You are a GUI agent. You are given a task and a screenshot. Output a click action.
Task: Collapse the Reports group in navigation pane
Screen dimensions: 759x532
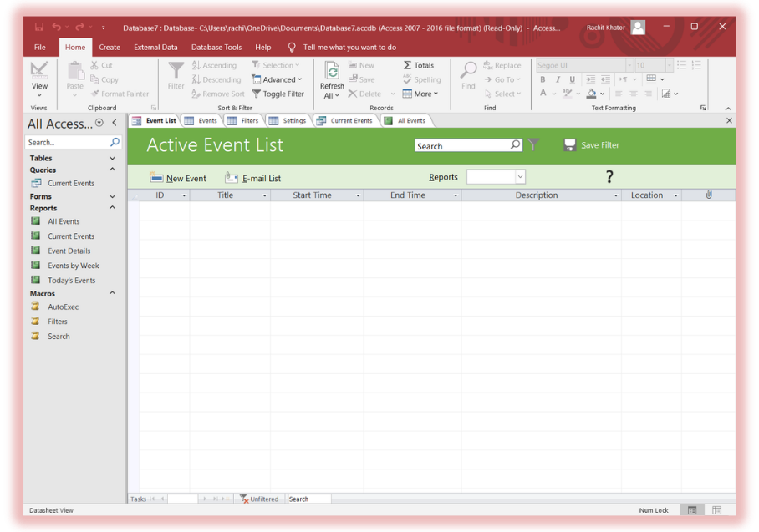tap(113, 209)
